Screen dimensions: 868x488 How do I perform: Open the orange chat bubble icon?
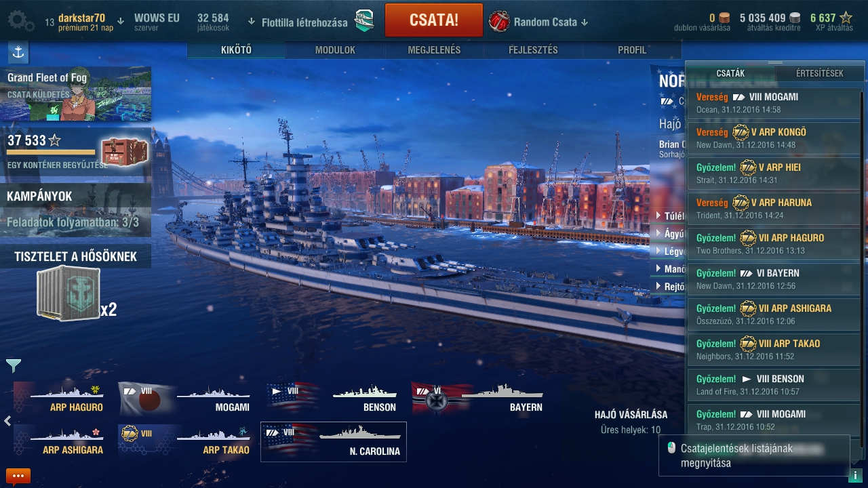click(x=18, y=476)
